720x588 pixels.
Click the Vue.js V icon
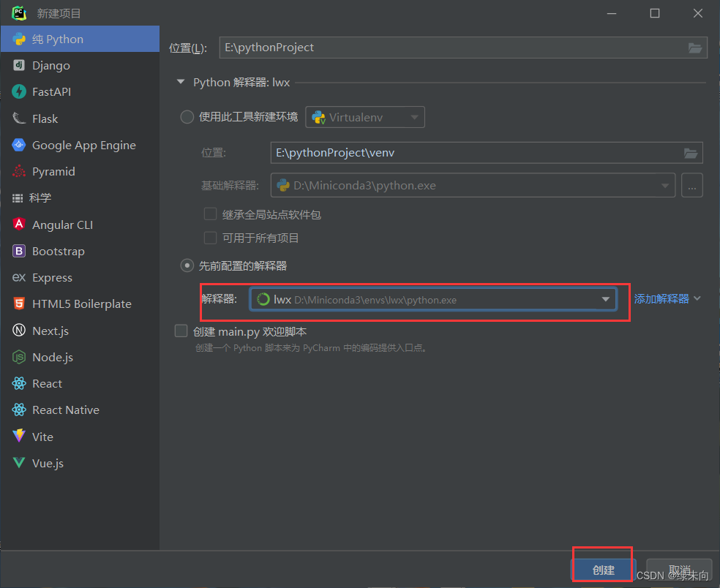coord(19,463)
